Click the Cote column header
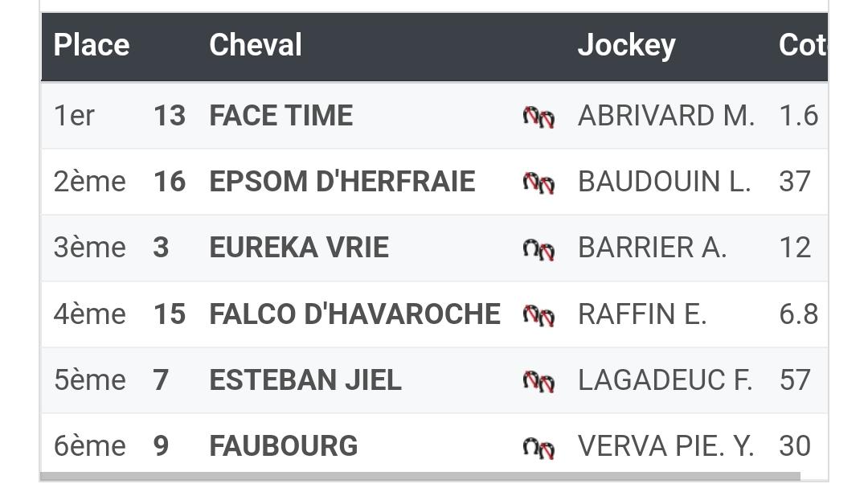The image size is (868, 488). [803, 45]
